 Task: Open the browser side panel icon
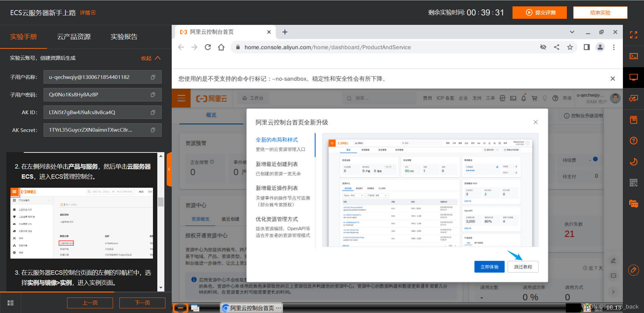tap(587, 47)
